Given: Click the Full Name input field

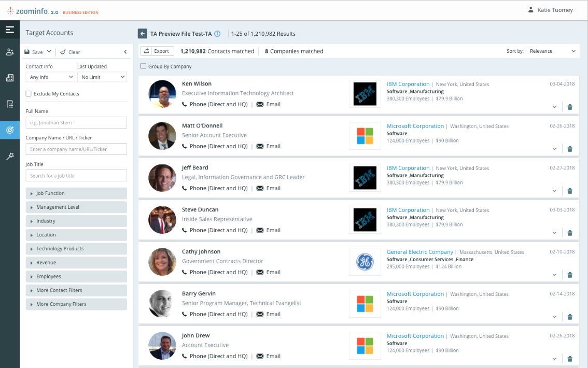Looking at the screenshot, I should point(76,123).
